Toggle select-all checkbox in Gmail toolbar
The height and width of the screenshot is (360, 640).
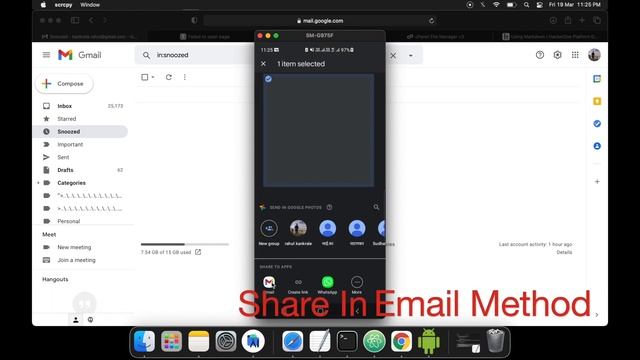tap(144, 77)
